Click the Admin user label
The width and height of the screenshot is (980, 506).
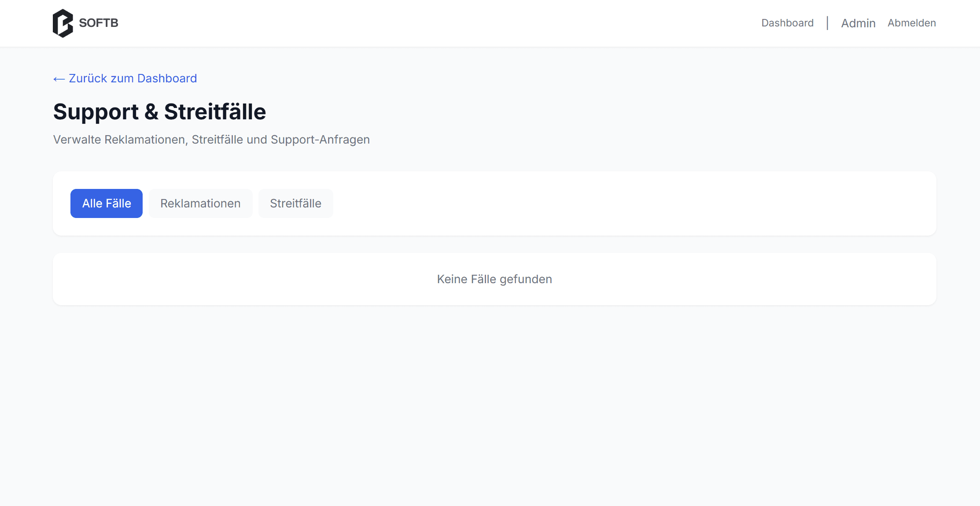(x=858, y=23)
